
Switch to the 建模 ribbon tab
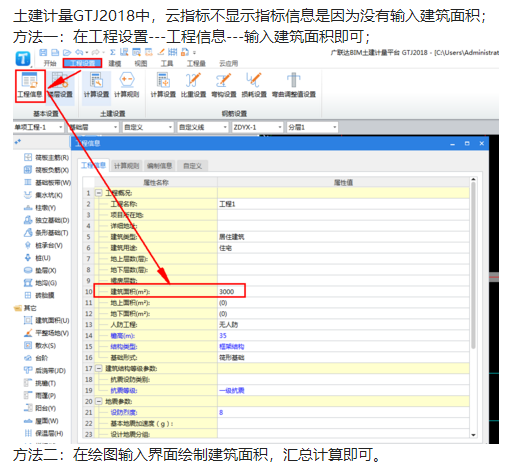coord(115,63)
